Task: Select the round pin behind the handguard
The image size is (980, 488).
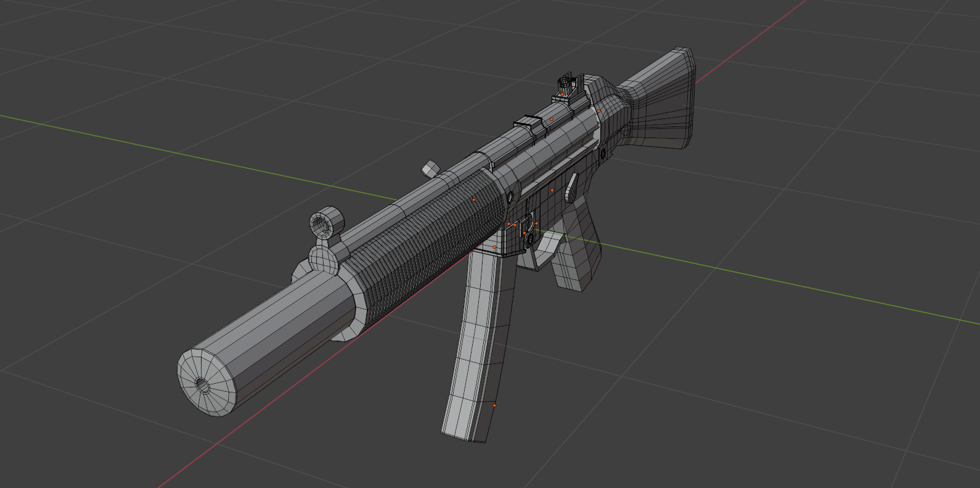Action: 510,197
